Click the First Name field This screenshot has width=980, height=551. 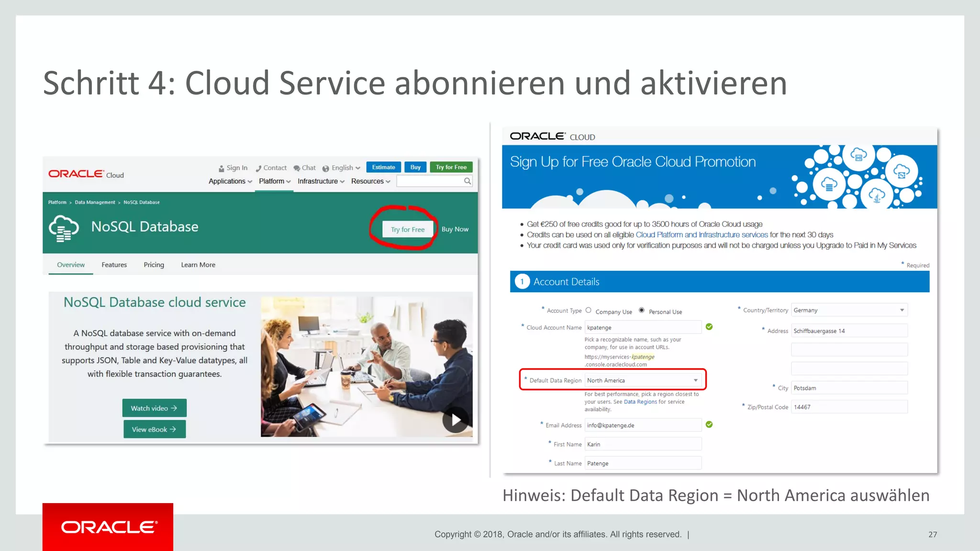click(643, 444)
